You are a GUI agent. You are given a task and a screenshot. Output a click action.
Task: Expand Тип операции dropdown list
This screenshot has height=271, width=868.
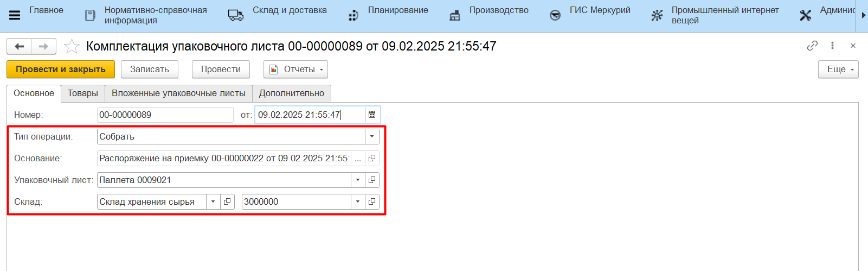(372, 137)
